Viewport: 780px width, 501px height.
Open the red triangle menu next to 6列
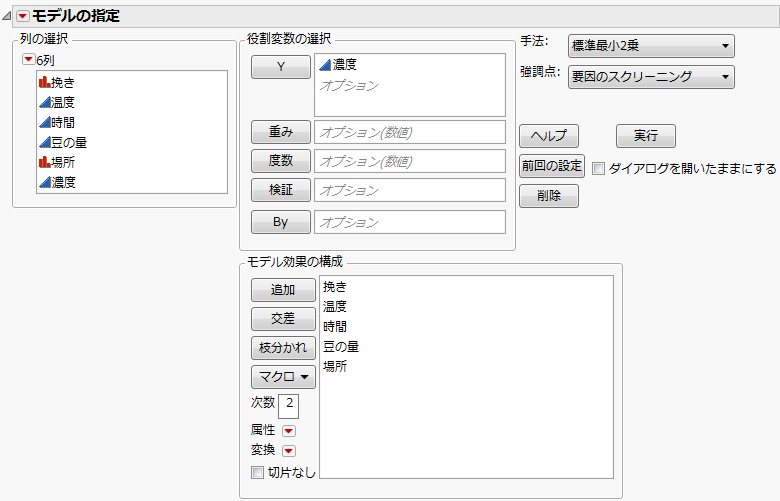tap(28, 60)
